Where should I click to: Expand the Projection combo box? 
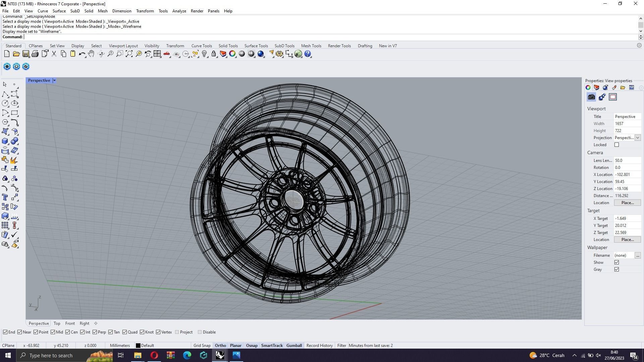(637, 138)
